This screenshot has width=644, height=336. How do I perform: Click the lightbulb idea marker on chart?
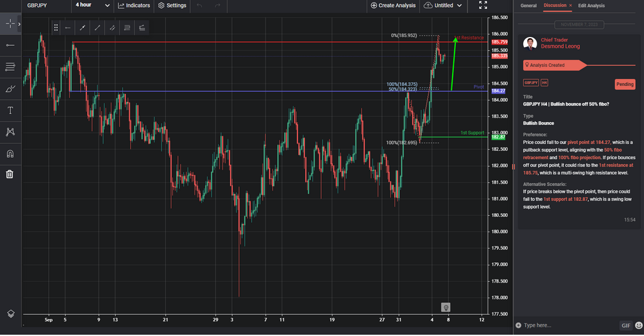[x=446, y=307]
